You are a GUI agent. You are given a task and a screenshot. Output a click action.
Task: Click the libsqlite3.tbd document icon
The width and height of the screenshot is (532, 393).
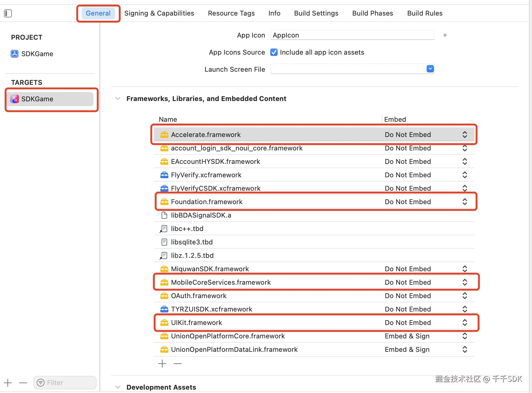click(164, 242)
